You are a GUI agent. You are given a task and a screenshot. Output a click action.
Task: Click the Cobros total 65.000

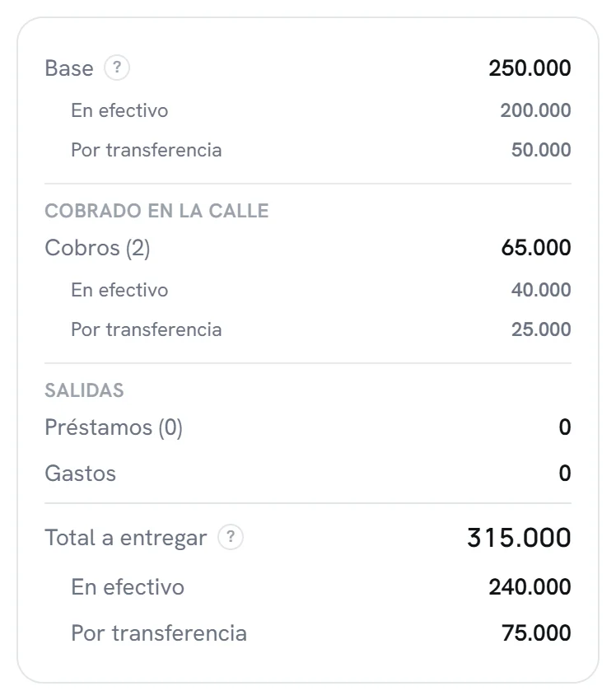(535, 248)
